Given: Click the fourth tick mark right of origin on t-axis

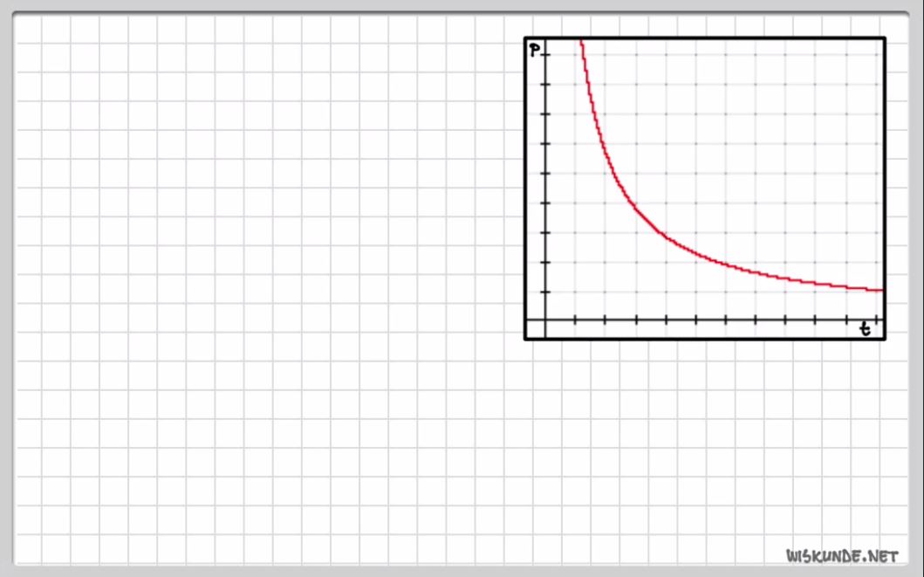Looking at the screenshot, I should [x=666, y=321].
